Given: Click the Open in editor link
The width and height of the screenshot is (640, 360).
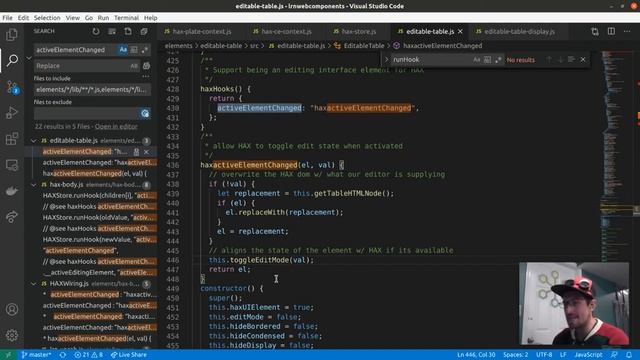Looking at the screenshot, I should point(116,127).
